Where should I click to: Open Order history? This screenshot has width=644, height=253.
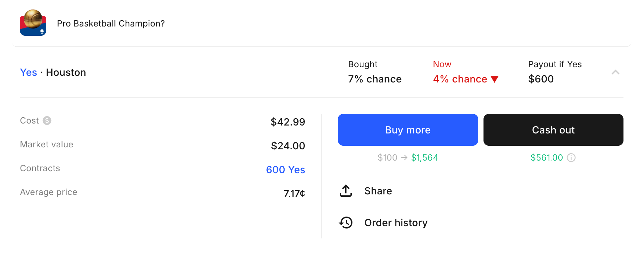[396, 223]
